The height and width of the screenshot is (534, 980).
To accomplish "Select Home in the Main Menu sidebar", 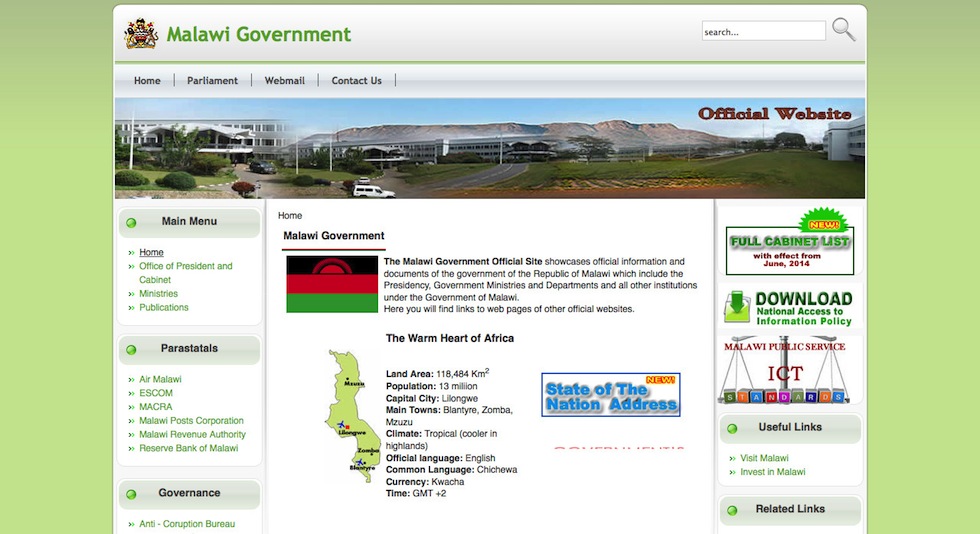I will click(x=151, y=252).
